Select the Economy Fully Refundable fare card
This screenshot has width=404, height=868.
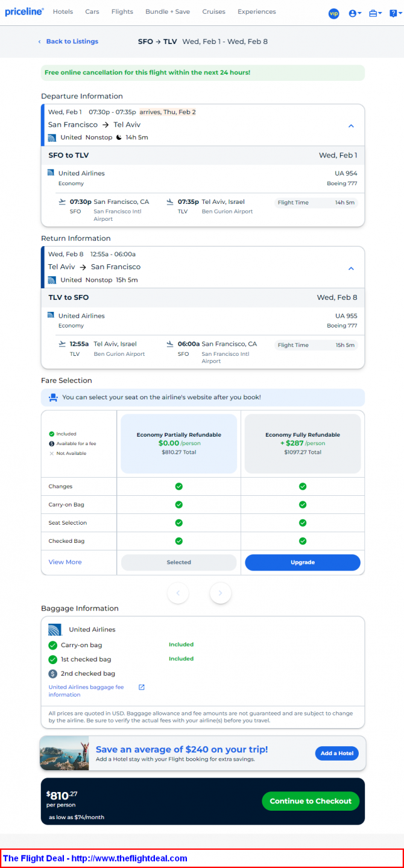(303, 443)
